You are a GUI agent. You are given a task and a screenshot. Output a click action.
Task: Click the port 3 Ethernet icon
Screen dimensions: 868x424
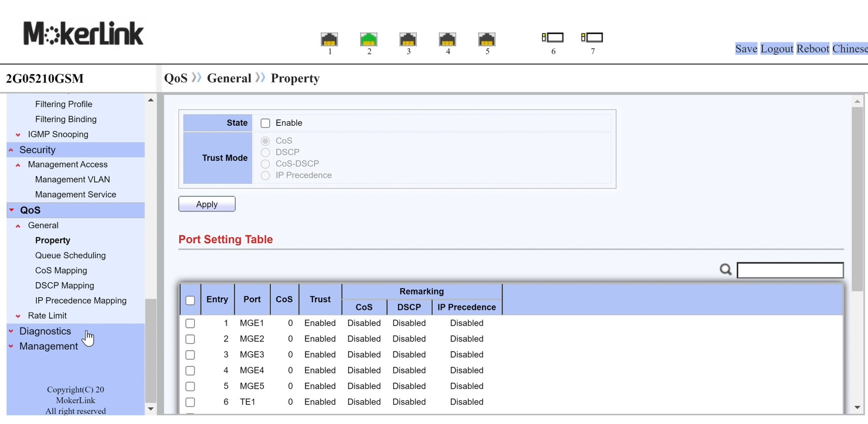(408, 39)
